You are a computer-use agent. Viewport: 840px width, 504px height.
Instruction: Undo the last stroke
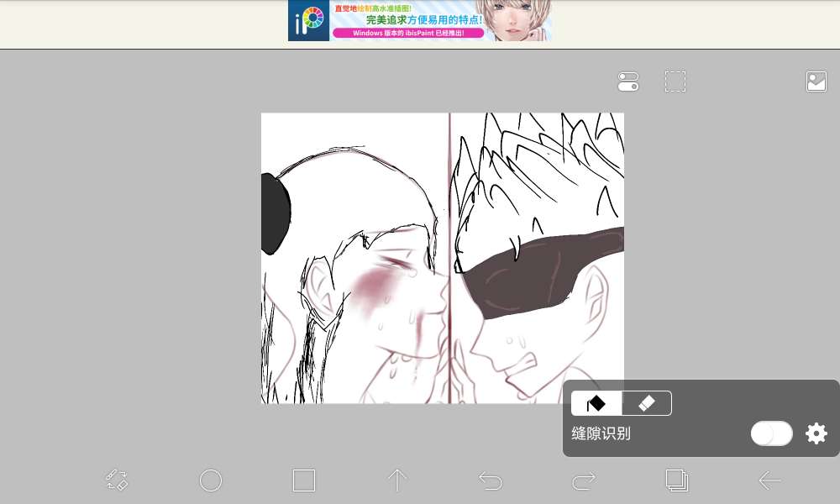pos(490,480)
